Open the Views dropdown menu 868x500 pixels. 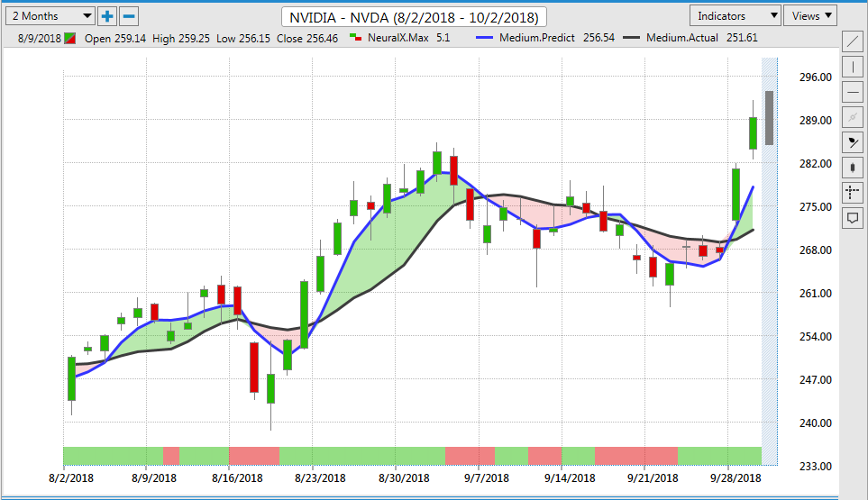810,16
